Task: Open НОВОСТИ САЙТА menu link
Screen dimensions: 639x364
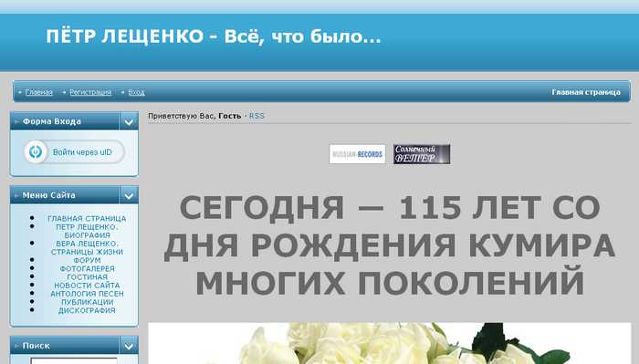Action: coord(87,286)
